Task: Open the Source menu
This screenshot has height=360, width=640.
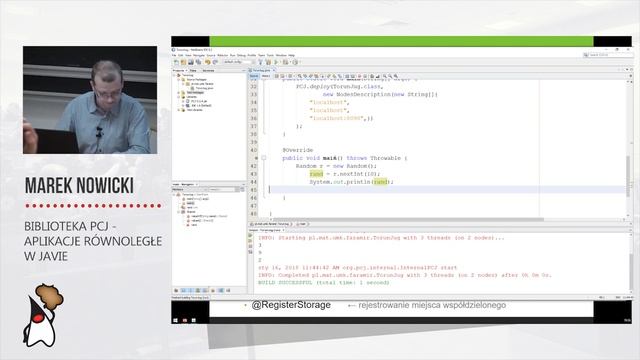Action: pos(211,55)
